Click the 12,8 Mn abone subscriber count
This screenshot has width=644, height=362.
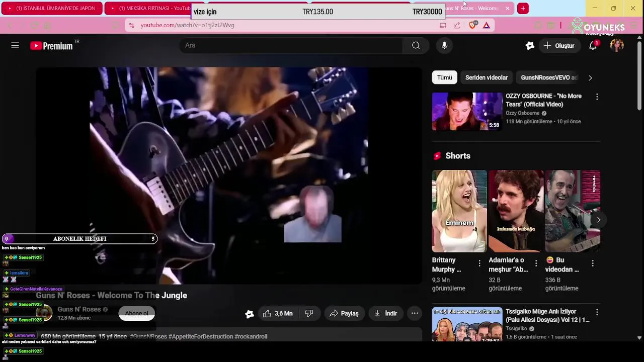tap(74, 318)
